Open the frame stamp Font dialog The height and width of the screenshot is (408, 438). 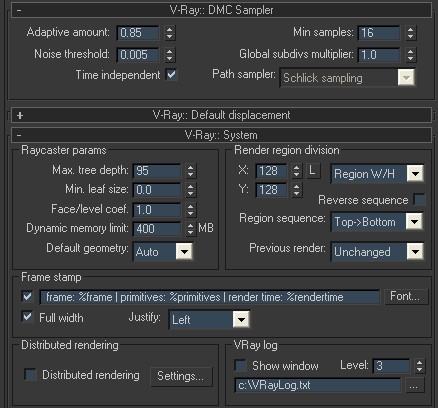[x=406, y=296]
